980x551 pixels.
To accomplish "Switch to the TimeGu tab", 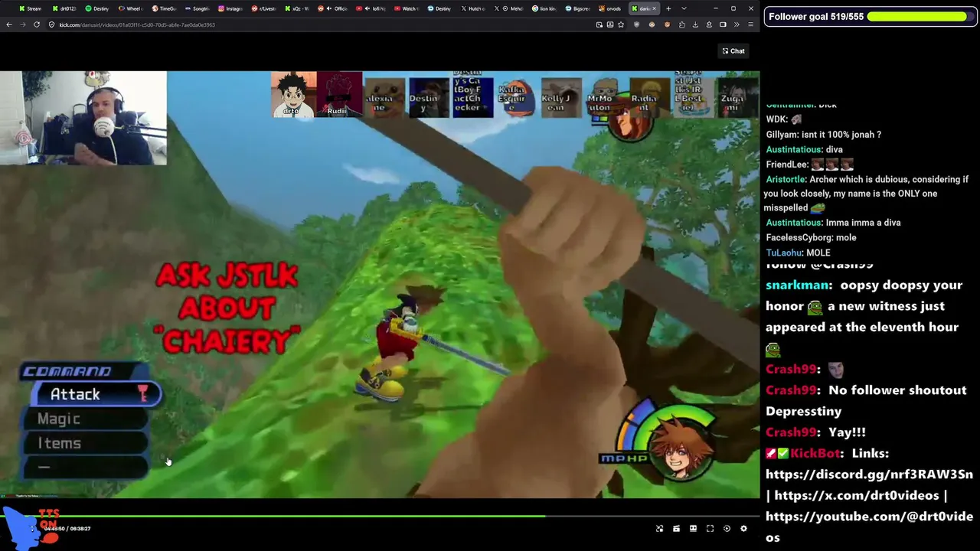I will pos(165,8).
